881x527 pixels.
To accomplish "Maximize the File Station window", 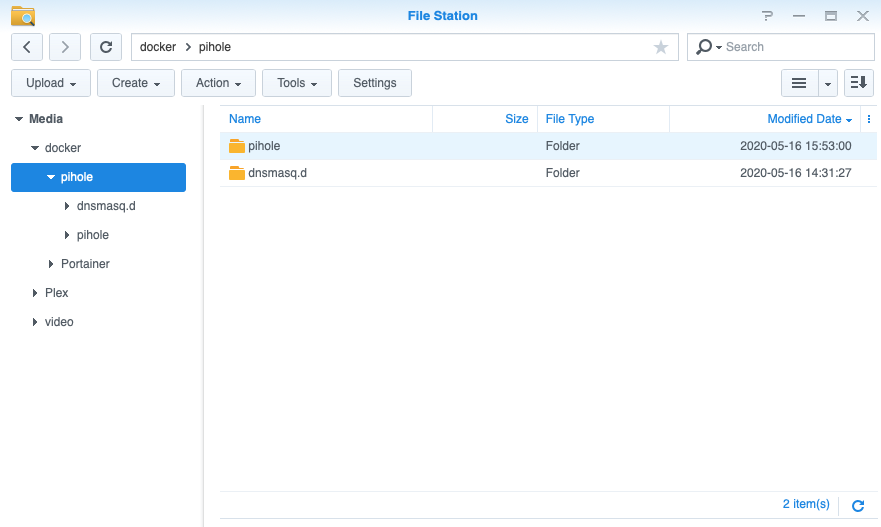I will [x=831, y=16].
